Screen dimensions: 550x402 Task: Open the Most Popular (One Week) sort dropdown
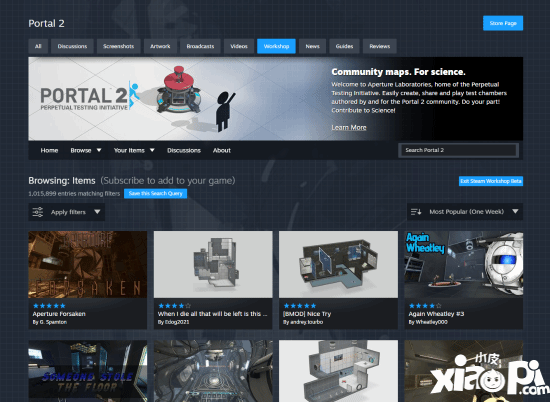(465, 212)
